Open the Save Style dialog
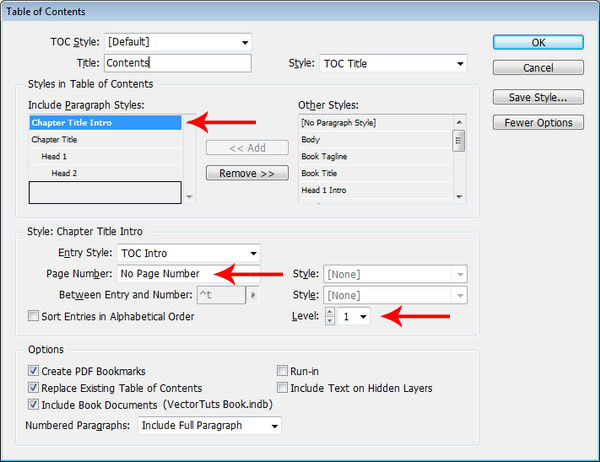Viewport: 600px width, 462px height. (538, 97)
